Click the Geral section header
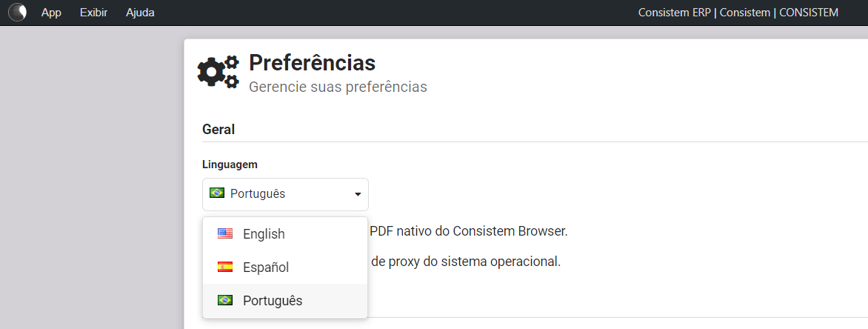The width and height of the screenshot is (868, 329). pos(218,129)
